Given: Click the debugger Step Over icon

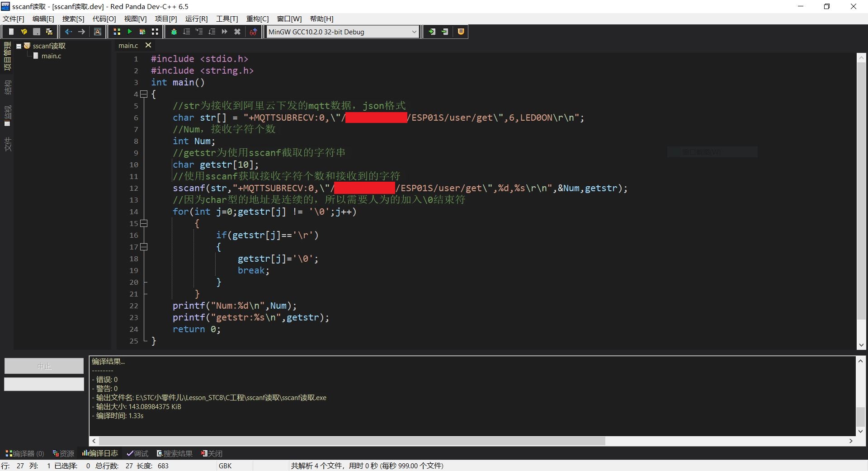Looking at the screenshot, I should 187,32.
